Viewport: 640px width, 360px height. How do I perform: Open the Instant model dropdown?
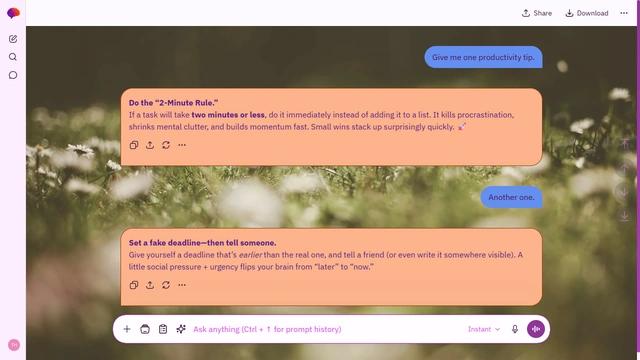tap(484, 329)
